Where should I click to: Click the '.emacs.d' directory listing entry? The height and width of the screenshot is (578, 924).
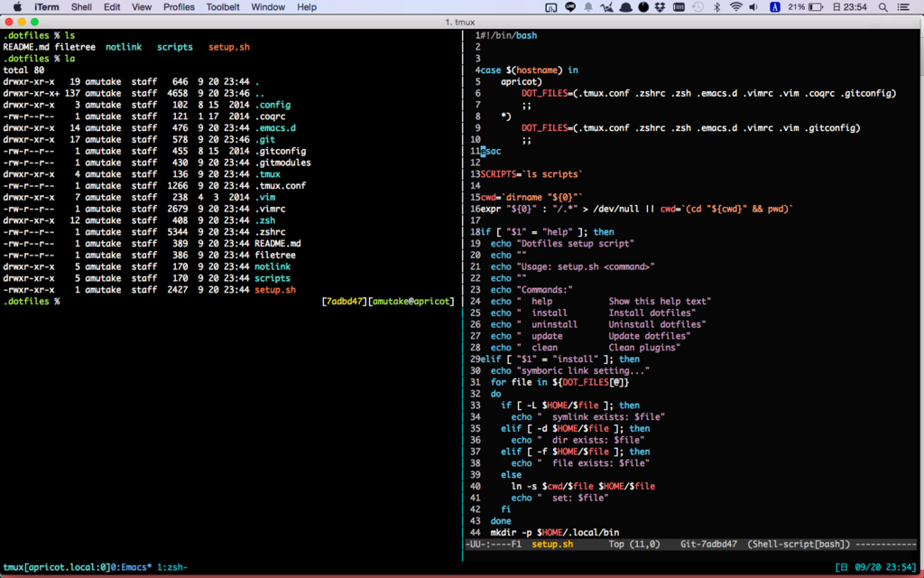(275, 128)
